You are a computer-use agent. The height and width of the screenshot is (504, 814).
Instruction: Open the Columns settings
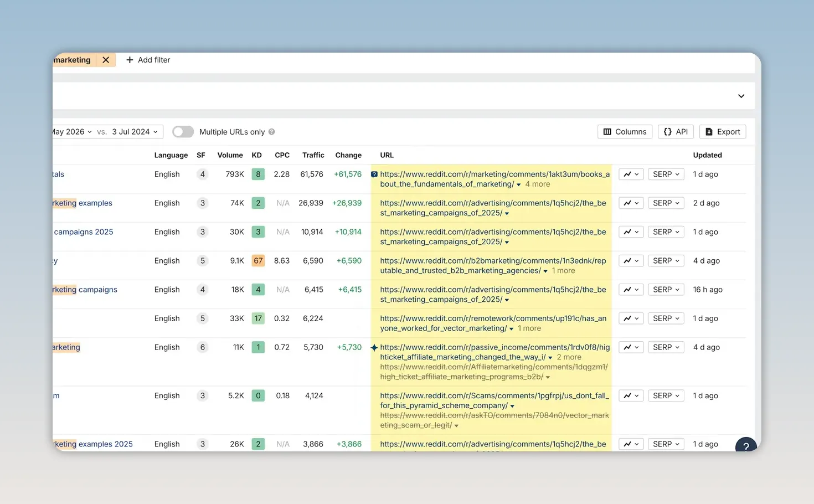pyautogui.click(x=625, y=132)
